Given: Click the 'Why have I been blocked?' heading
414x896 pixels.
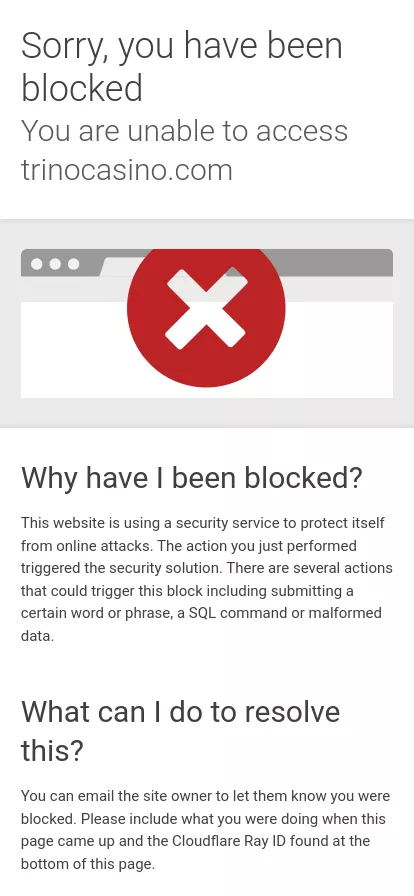Looking at the screenshot, I should (x=192, y=477).
